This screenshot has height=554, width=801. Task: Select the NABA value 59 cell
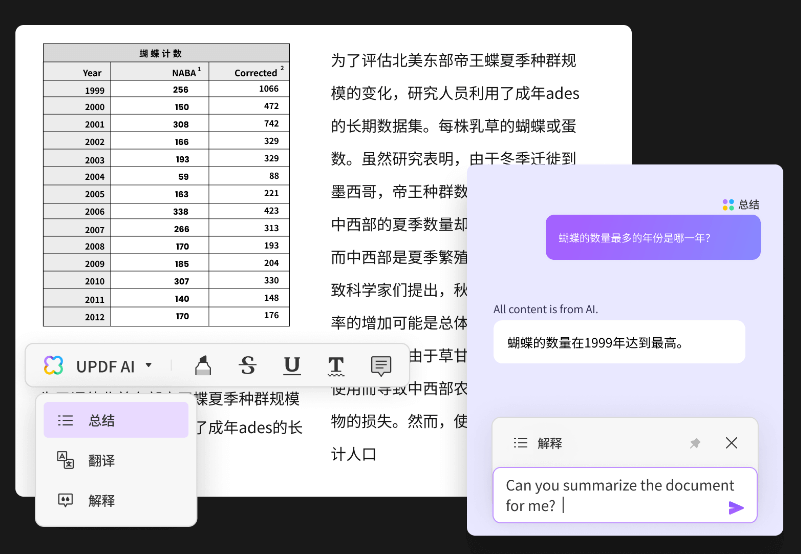[x=159, y=176]
